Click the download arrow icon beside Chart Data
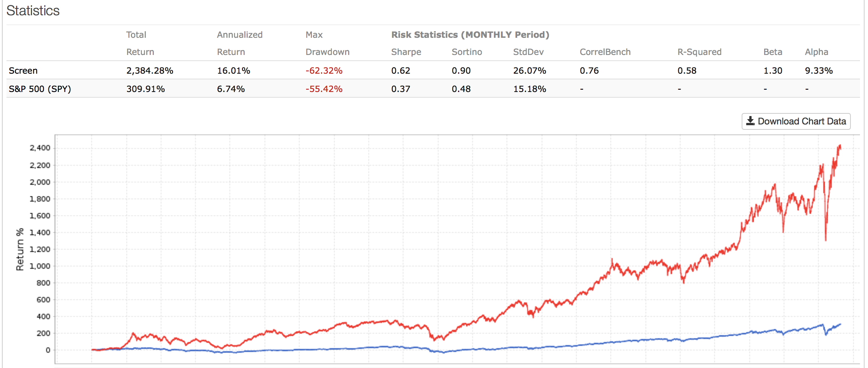The width and height of the screenshot is (868, 368). (750, 121)
